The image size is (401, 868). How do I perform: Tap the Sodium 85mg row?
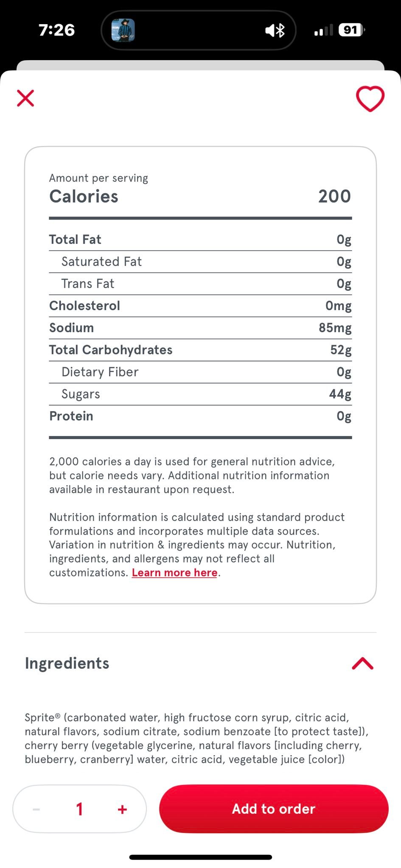click(200, 328)
